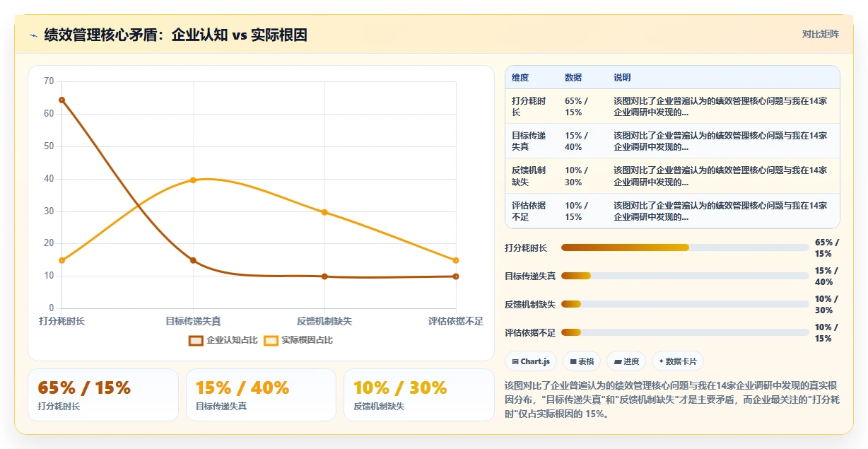Click the description in the 评估依据不足 table row
This screenshot has height=449, width=868.
coord(720,211)
